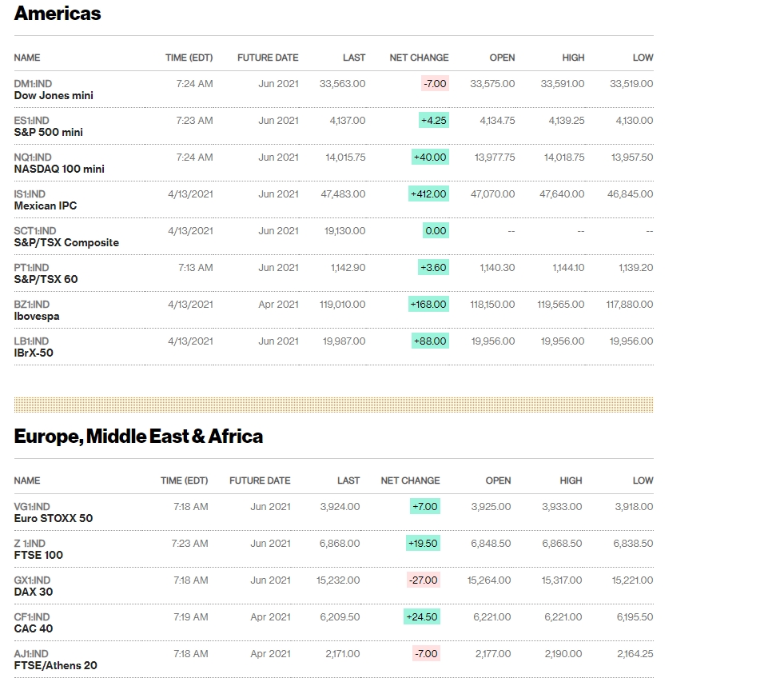Open the DAX 30 link

pos(34,592)
